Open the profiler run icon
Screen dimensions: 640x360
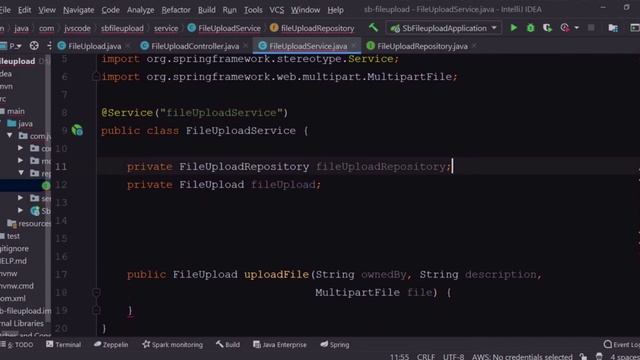click(x=565, y=28)
